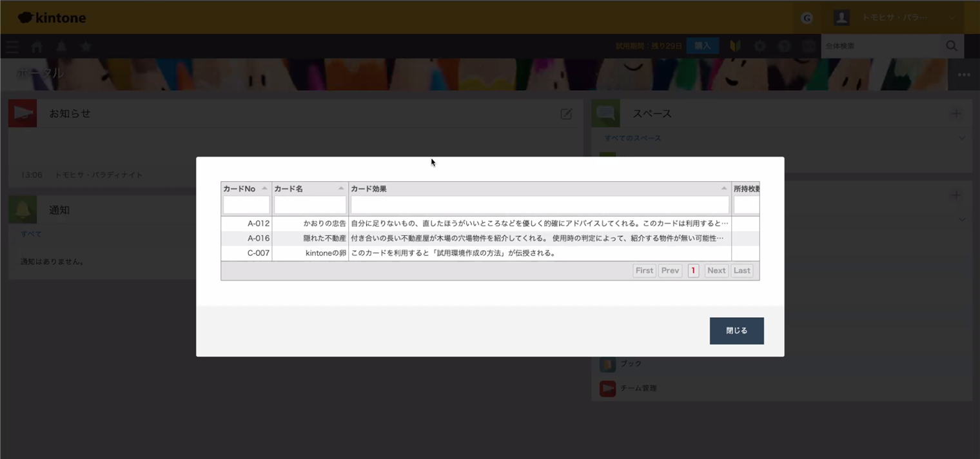Go to Home via the house icon
The width and height of the screenshot is (980, 459).
click(37, 46)
